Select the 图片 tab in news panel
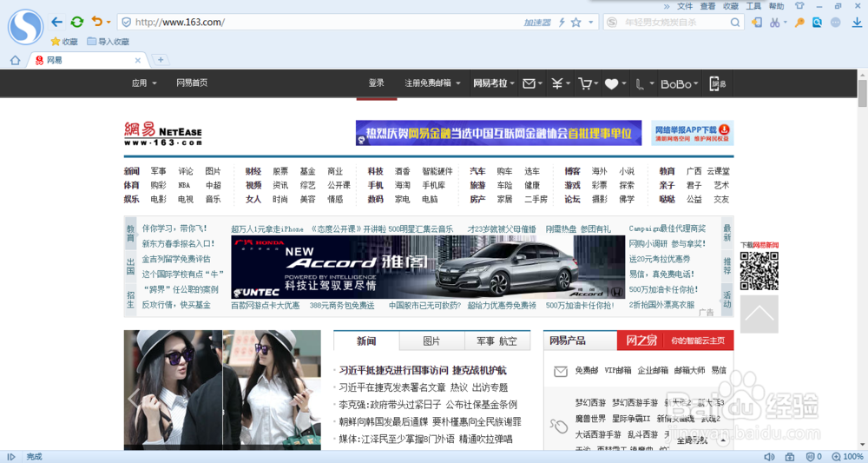This screenshot has width=868, height=463. (431, 341)
